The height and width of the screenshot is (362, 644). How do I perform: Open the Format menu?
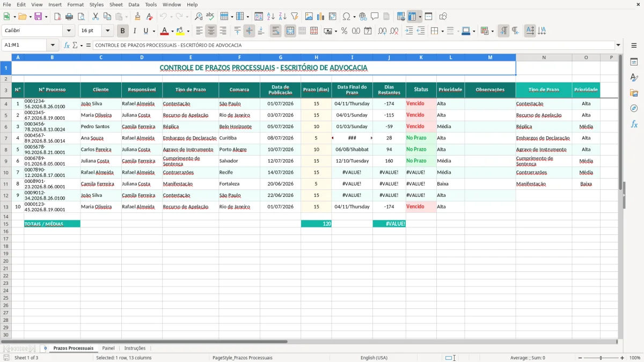[76, 4]
